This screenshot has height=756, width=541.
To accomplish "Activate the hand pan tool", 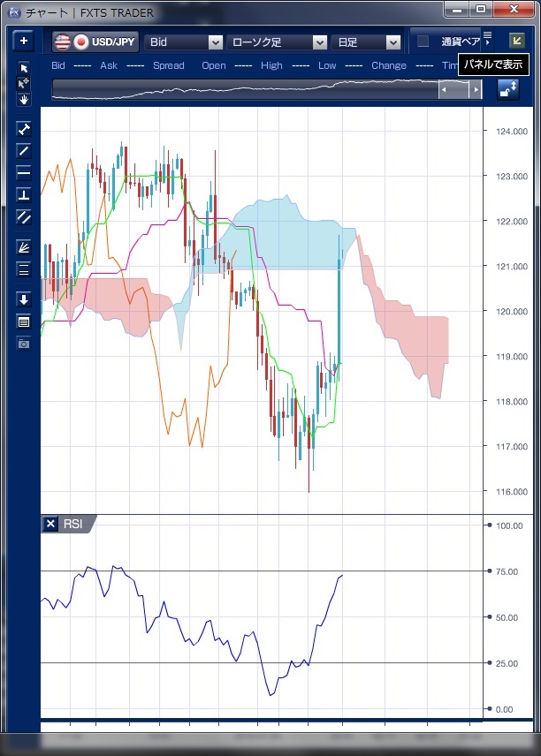I will [x=24, y=99].
